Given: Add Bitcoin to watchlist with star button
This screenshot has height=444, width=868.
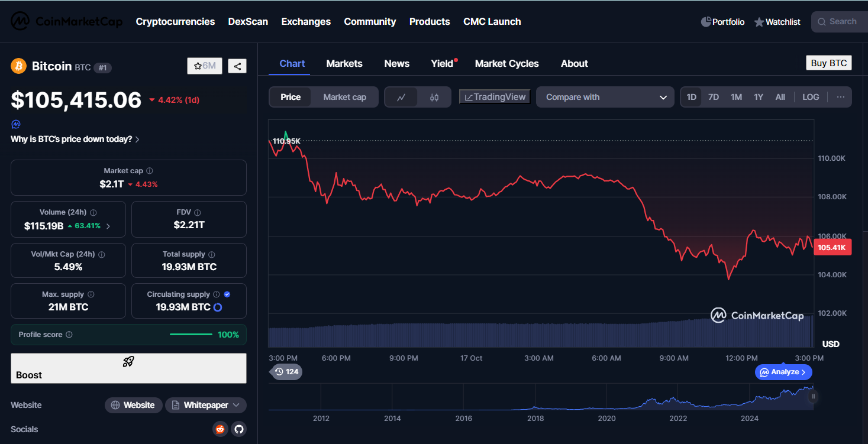Looking at the screenshot, I should point(205,66).
